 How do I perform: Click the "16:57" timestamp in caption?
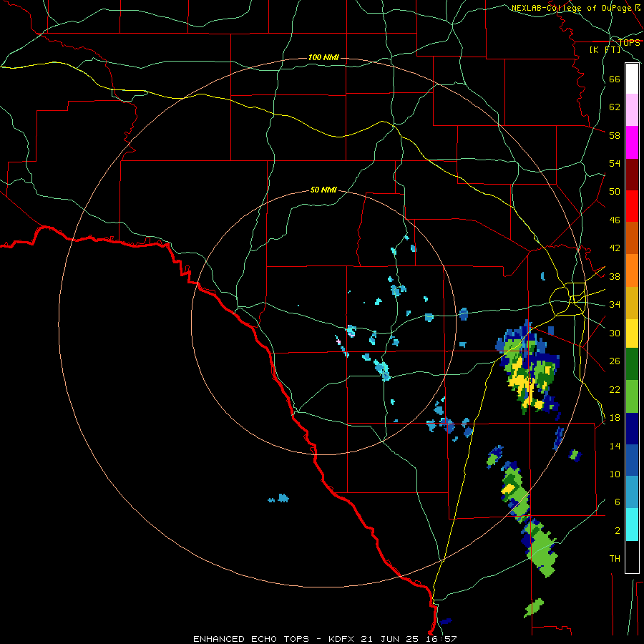441,639
